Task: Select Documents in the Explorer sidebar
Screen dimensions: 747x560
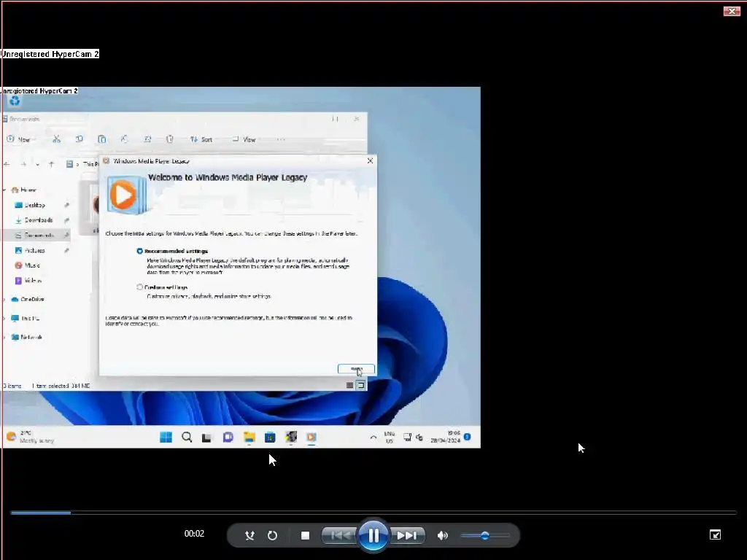Action: [x=36, y=236]
